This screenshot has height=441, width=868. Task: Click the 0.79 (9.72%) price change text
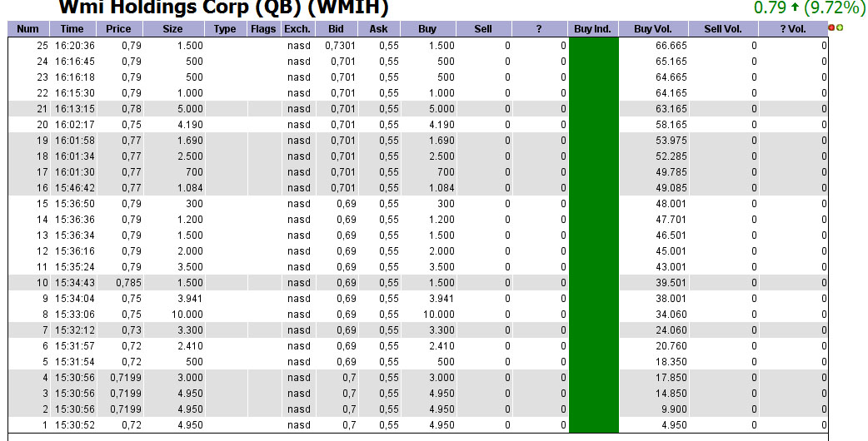click(810, 7)
